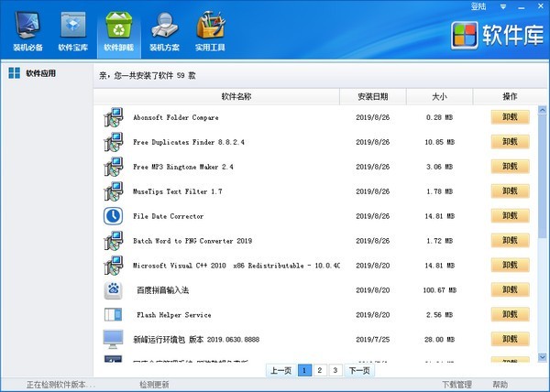550x392 pixels.
Task: Select the Free Duplicates Finder 8.8.2.4 name
Action: click(x=189, y=142)
